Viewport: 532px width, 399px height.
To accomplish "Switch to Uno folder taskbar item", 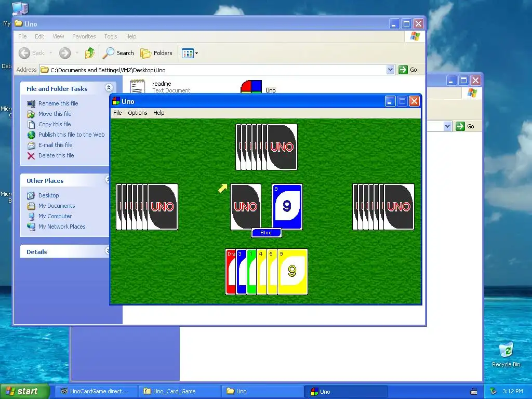I will 262,391.
